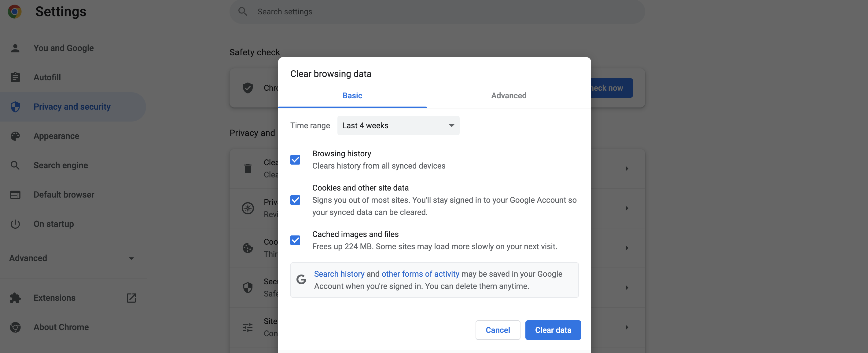Switch to the Advanced tab
Viewport: 868px width, 353px height.
(509, 96)
